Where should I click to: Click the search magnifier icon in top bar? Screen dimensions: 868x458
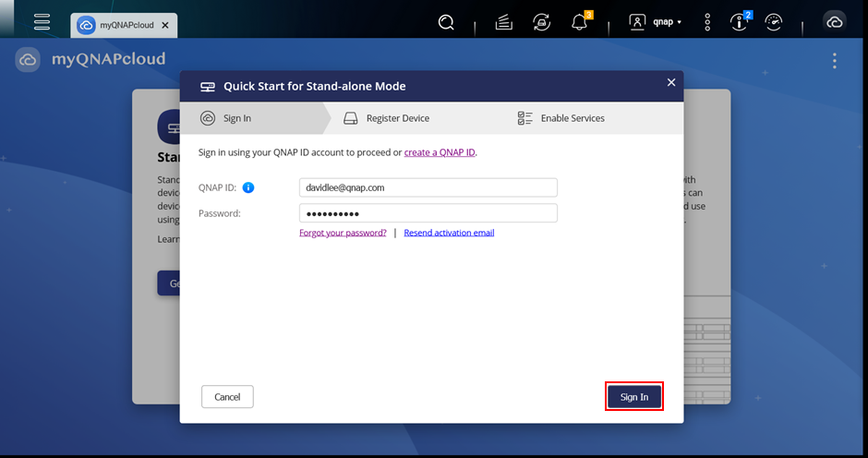pyautogui.click(x=446, y=22)
